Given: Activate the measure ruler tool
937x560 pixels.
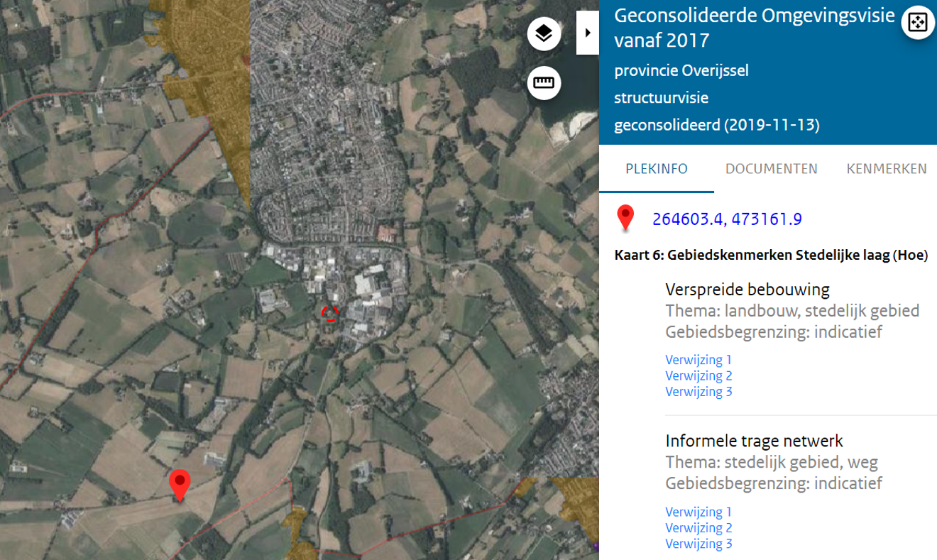Looking at the screenshot, I should point(544,83).
